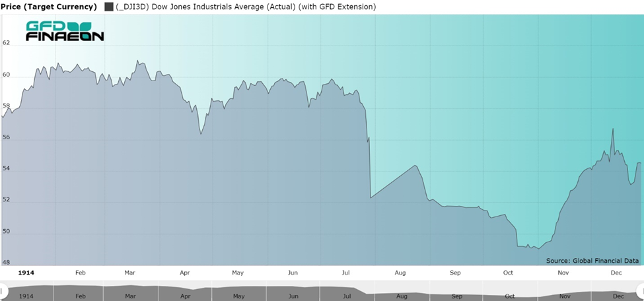The height and width of the screenshot is (301, 644).
Task: Select the left range navigator handle
Action: (1, 290)
